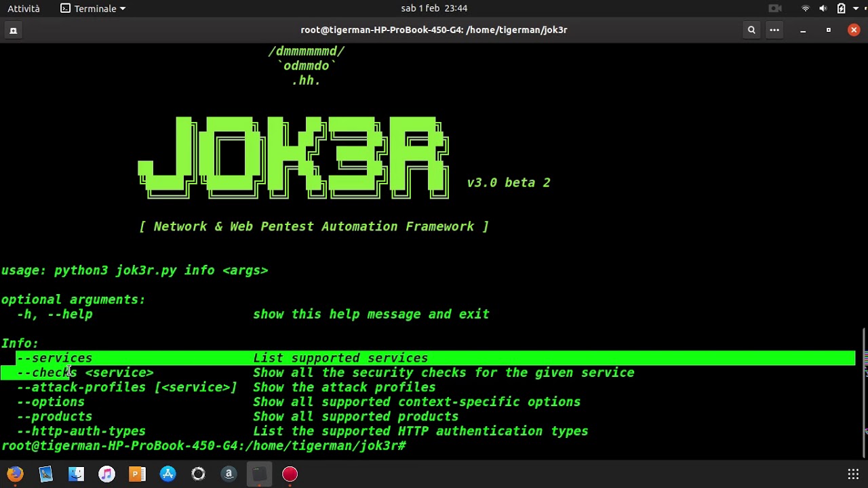The image size is (868, 488).
Task: Select the active Terminal dock icon
Action: [259, 474]
